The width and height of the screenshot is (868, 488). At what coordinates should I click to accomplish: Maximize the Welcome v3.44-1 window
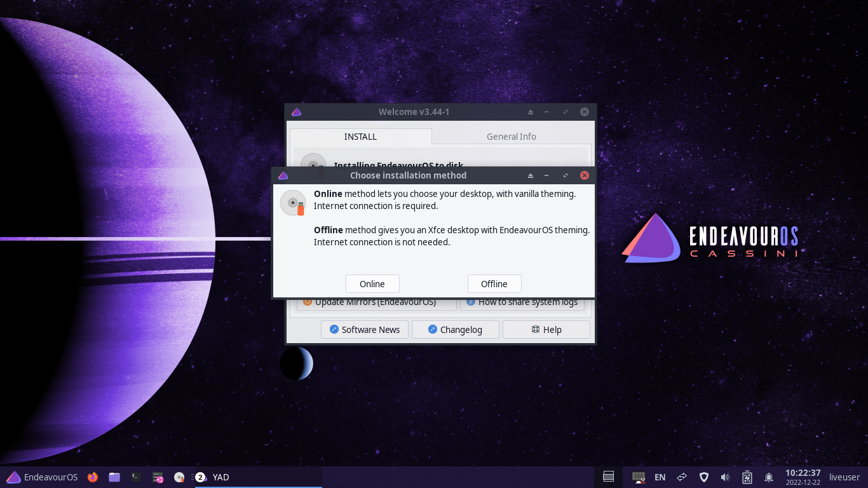coord(565,112)
